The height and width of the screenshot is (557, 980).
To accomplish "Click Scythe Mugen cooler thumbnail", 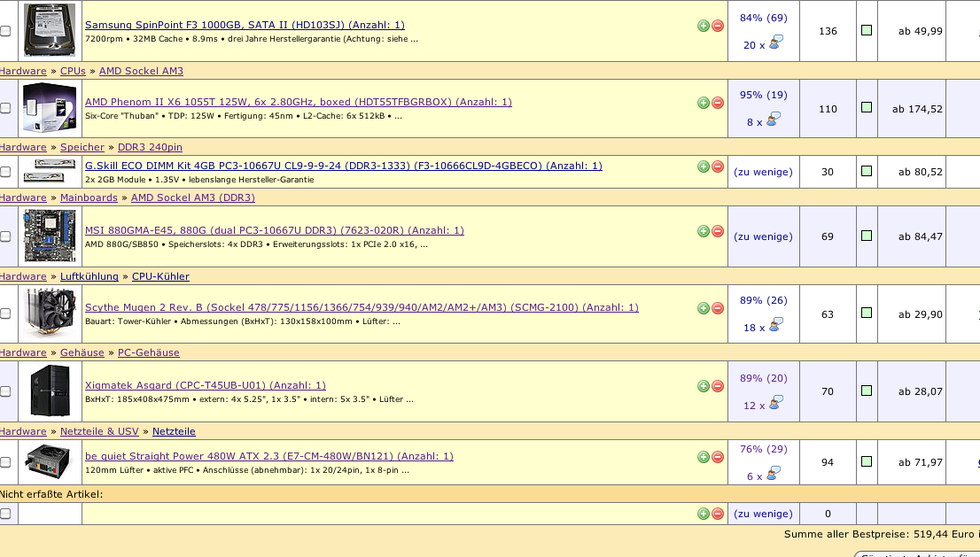I will click(50, 313).
